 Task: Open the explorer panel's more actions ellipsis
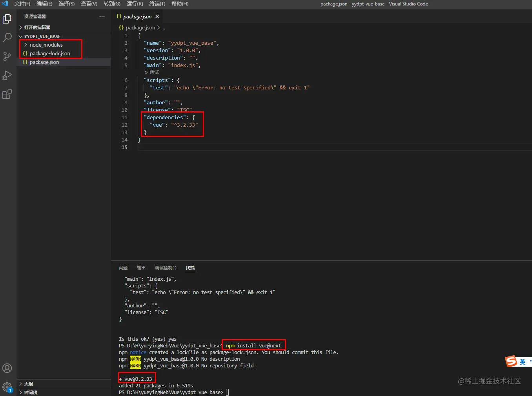tap(102, 16)
